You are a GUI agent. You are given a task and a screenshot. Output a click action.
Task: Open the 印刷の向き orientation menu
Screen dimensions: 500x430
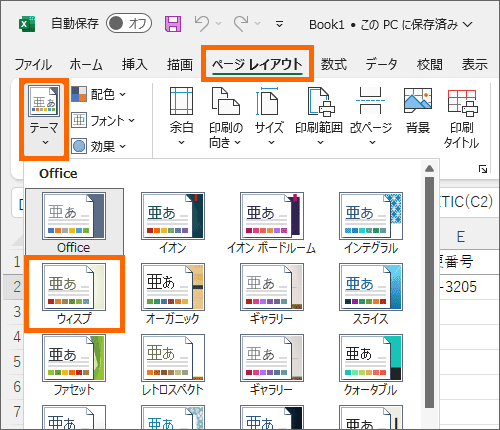click(226, 117)
